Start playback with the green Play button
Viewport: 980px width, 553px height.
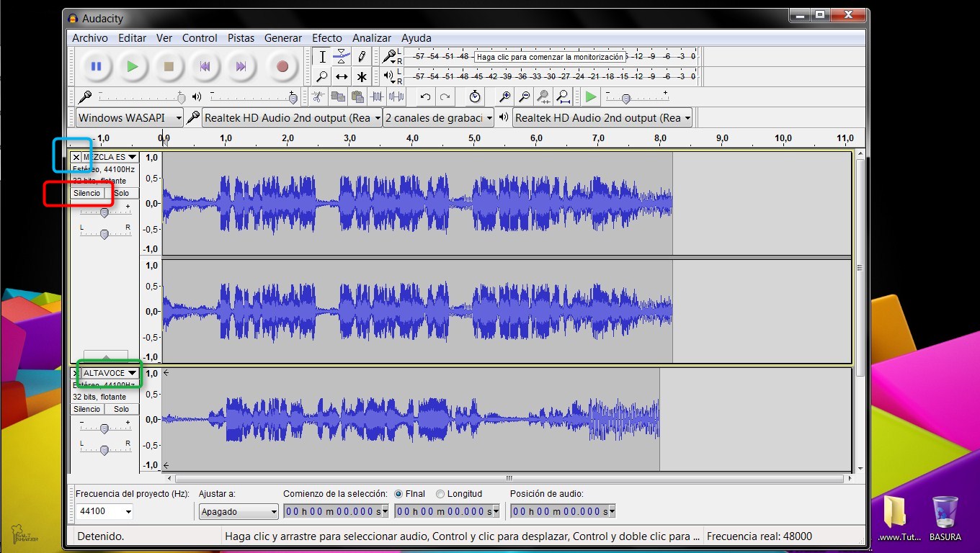pyautogui.click(x=132, y=66)
